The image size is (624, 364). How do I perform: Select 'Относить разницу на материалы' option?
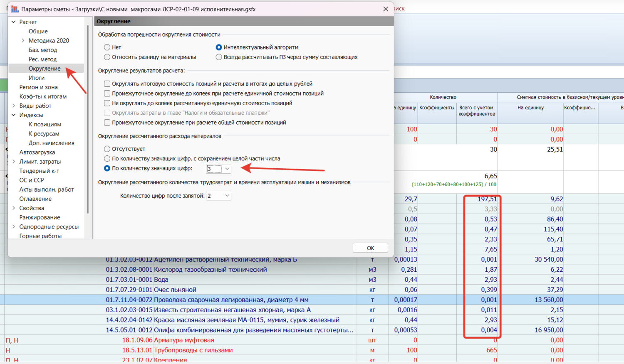(x=107, y=57)
